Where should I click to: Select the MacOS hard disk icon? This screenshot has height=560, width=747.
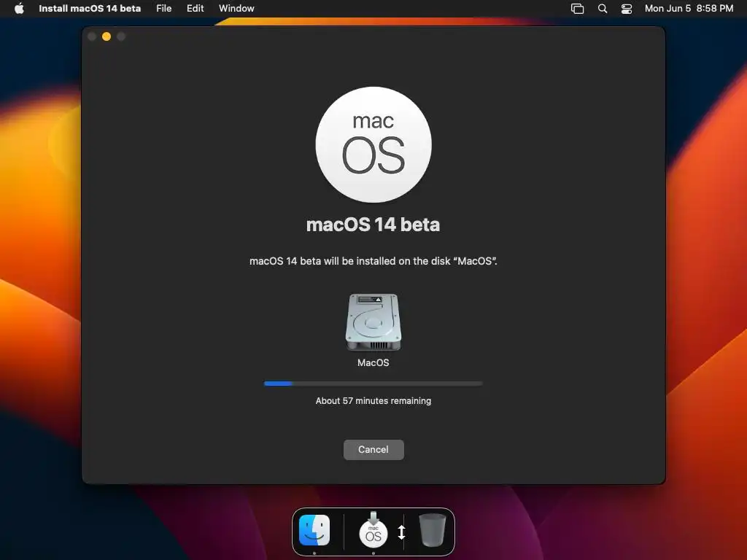[373, 322]
